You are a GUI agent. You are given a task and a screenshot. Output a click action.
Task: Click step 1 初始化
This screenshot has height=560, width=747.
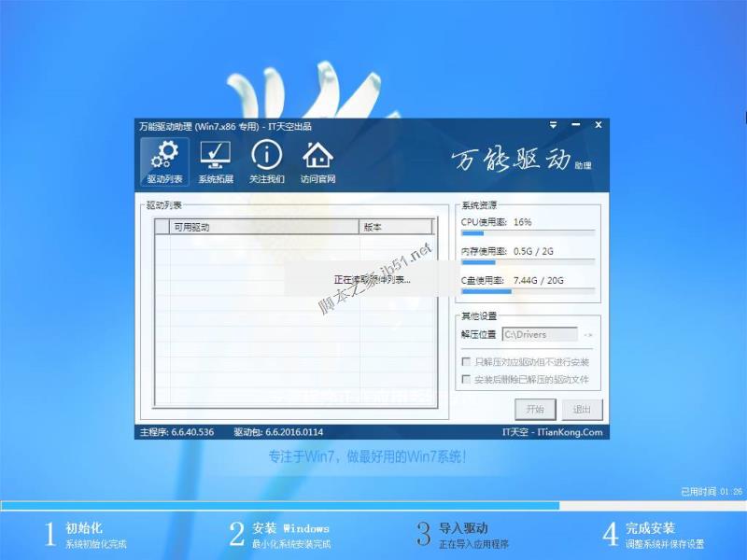click(x=86, y=535)
